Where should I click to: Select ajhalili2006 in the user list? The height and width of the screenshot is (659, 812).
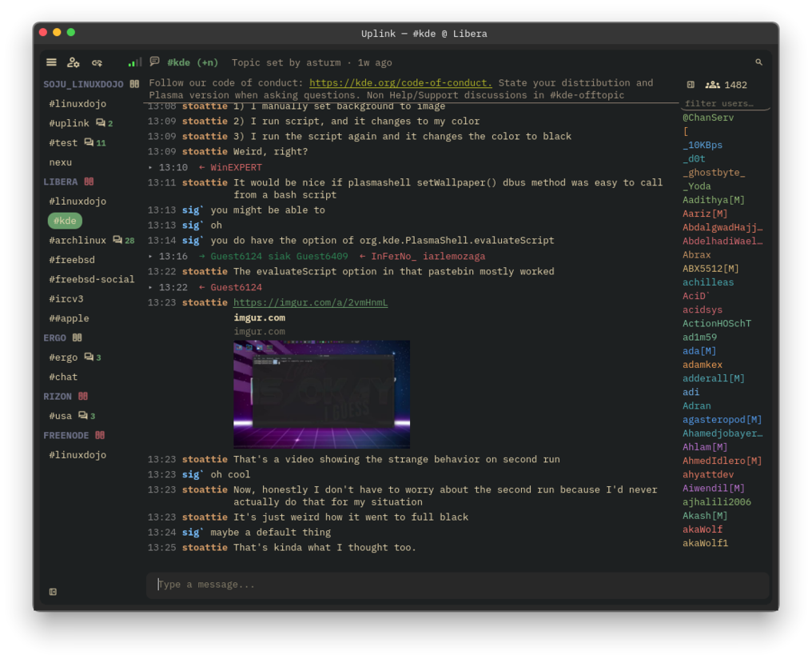[717, 502]
